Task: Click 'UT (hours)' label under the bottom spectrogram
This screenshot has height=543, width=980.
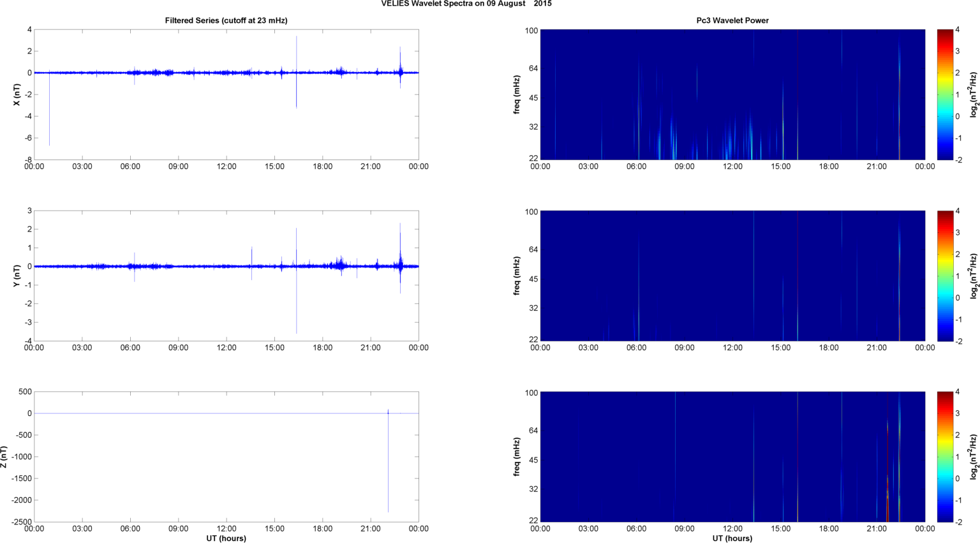Action: (x=732, y=539)
